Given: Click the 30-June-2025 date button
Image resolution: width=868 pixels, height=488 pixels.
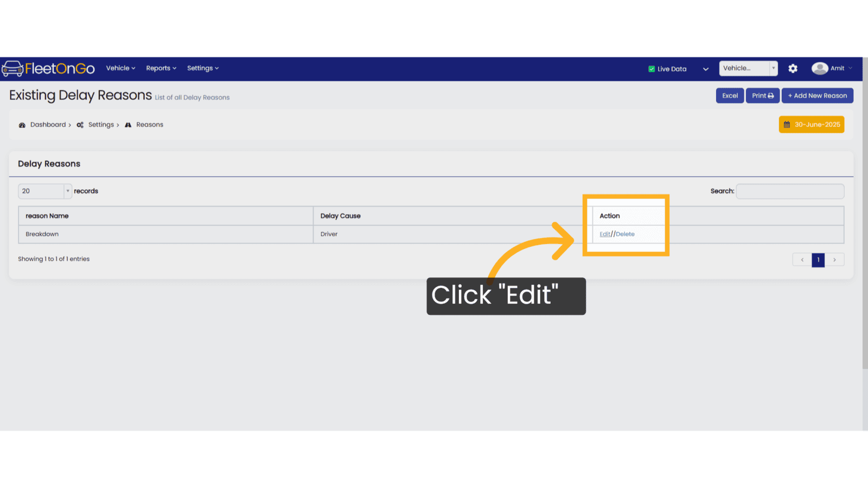Looking at the screenshot, I should (x=812, y=125).
